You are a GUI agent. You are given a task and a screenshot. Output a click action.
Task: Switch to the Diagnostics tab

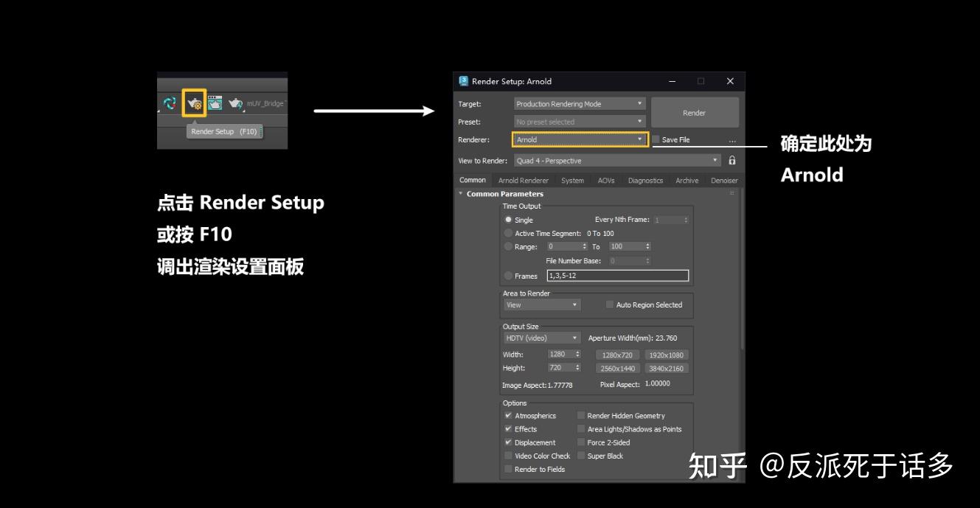(645, 181)
